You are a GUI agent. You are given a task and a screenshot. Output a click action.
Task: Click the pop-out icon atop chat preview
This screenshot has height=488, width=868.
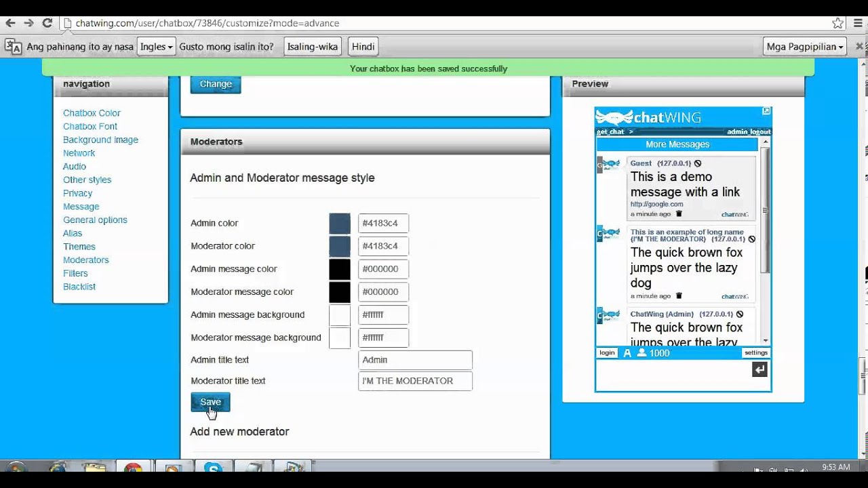tap(766, 111)
